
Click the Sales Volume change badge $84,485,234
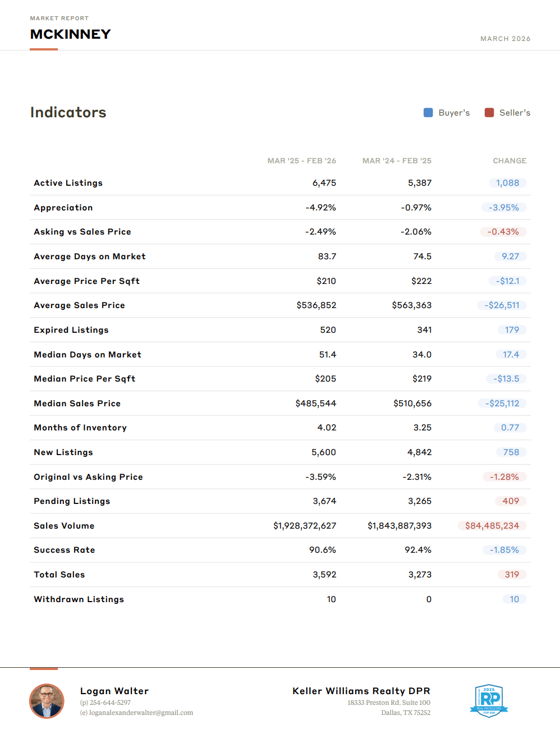[492, 526]
